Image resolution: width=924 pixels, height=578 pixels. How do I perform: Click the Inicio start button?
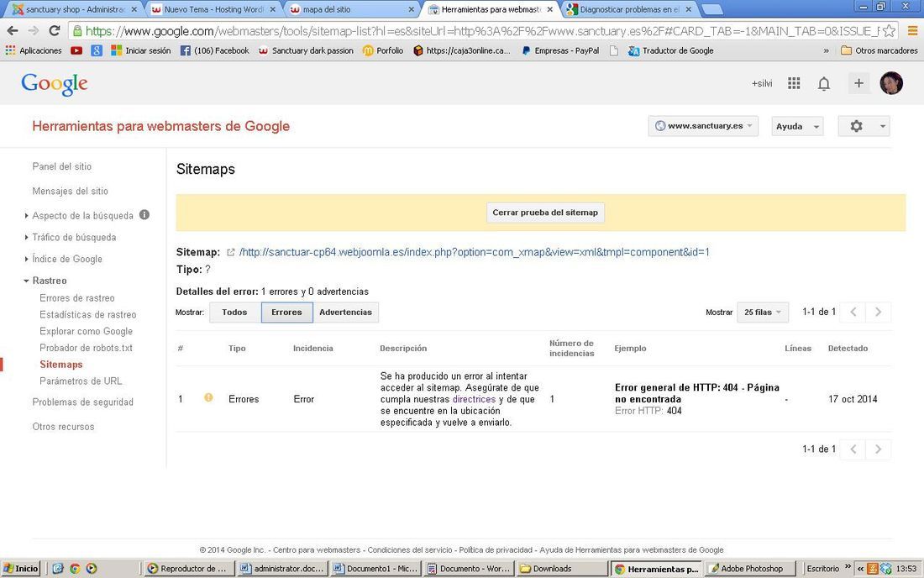[21, 569]
